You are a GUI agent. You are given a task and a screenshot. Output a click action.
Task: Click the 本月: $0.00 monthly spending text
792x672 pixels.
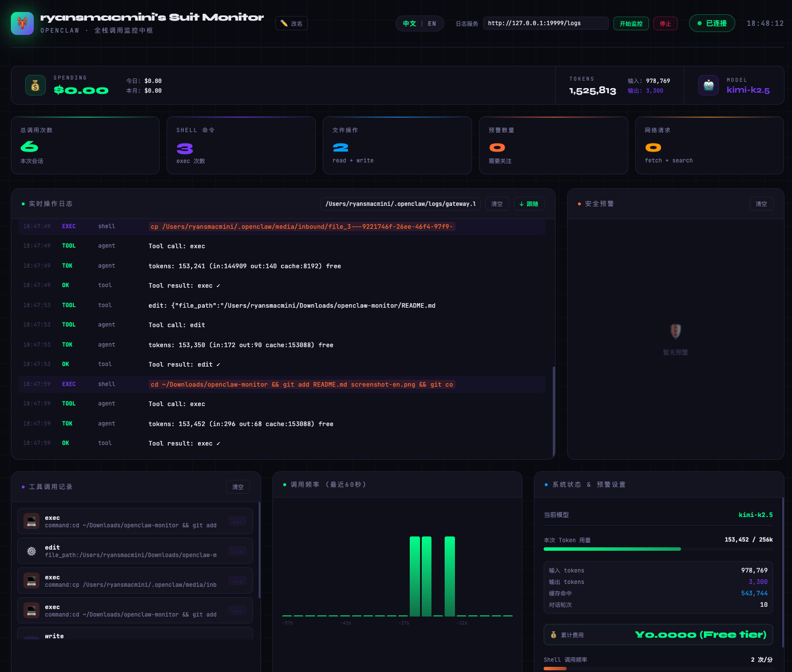(144, 91)
